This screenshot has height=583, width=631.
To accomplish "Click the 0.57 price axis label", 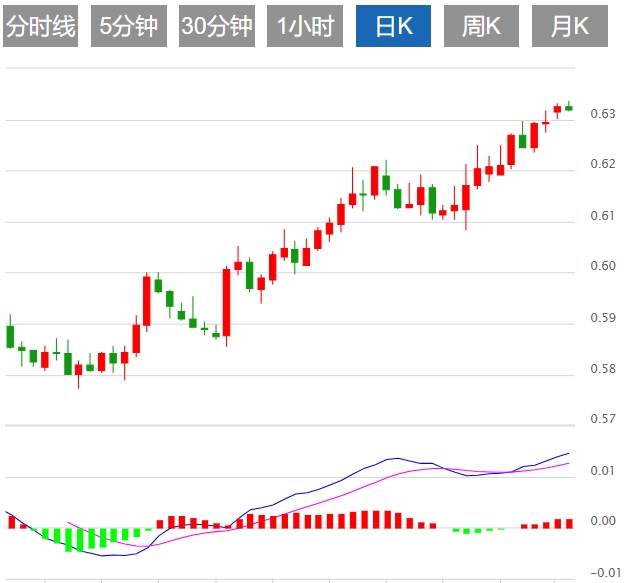I will (x=603, y=419).
